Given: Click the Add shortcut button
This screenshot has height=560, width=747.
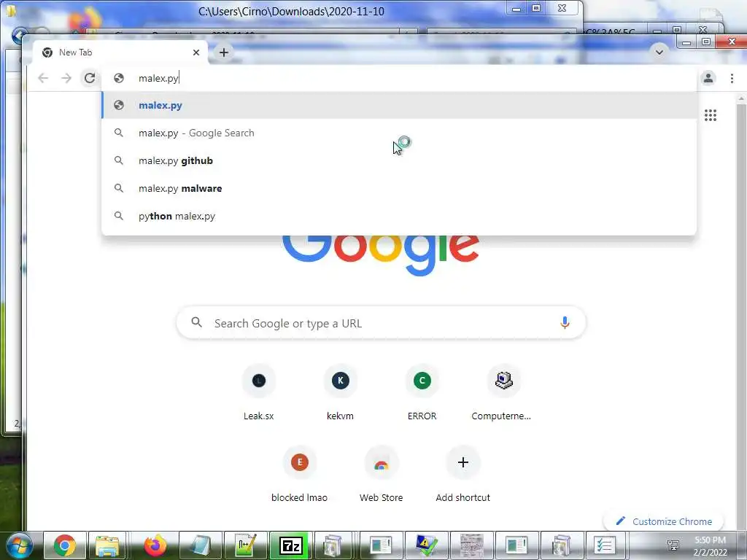Looking at the screenshot, I should tap(463, 474).
